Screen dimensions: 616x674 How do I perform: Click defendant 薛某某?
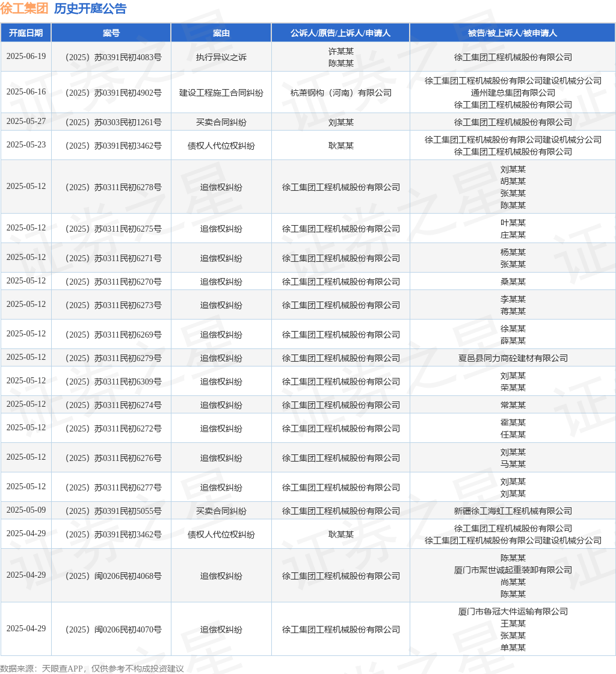point(513,341)
